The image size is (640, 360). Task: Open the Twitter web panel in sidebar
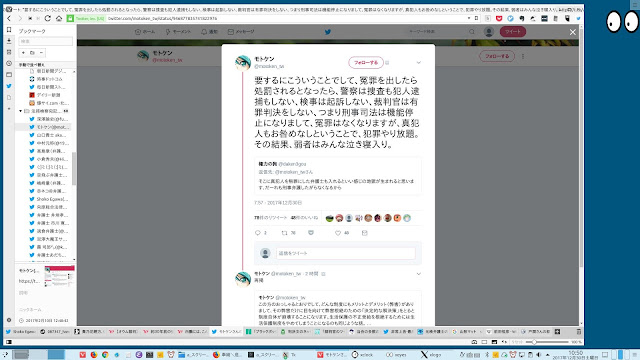click(9, 86)
